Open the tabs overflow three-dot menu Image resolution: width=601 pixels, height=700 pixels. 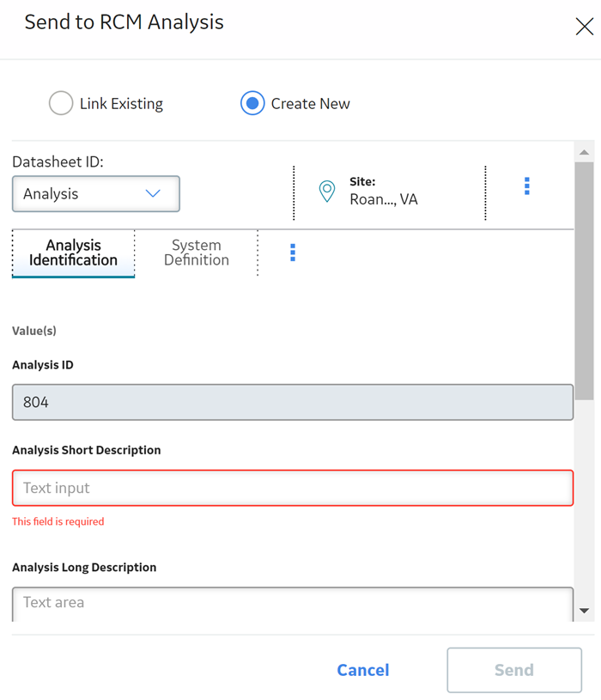[293, 253]
